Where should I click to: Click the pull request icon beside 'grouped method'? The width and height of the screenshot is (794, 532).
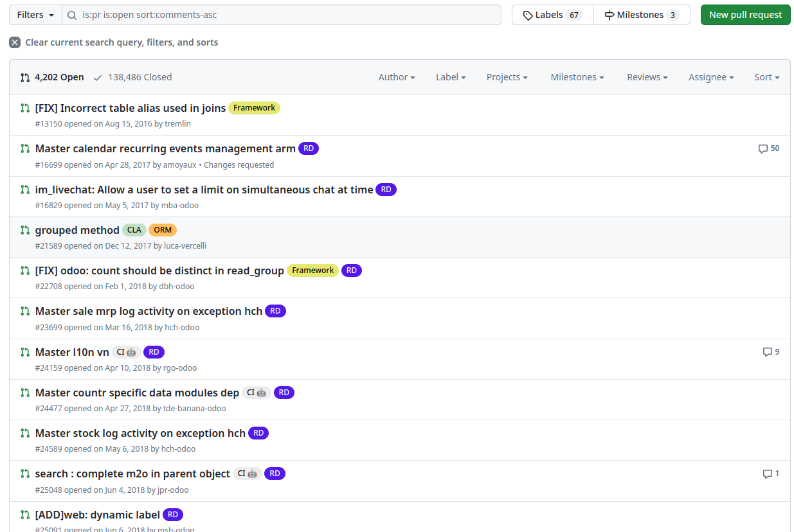25,230
